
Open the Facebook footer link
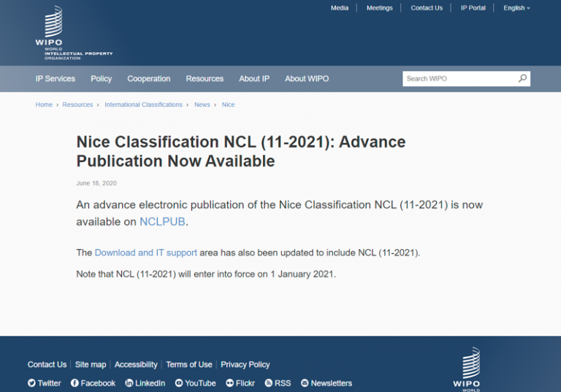(x=93, y=383)
